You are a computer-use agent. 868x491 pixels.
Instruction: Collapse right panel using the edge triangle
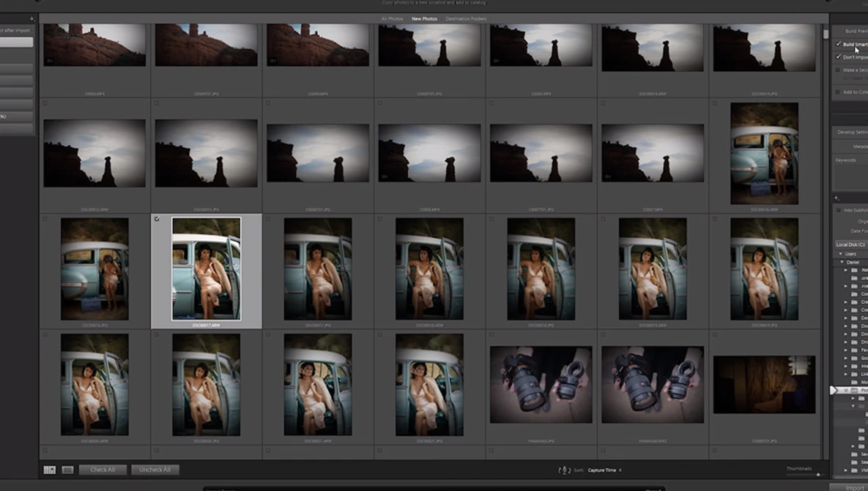834,391
